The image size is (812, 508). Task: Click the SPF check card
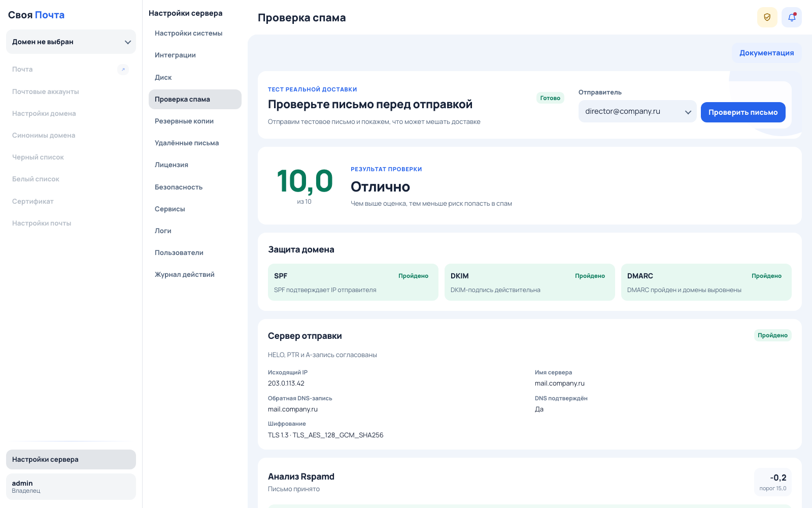click(x=353, y=282)
